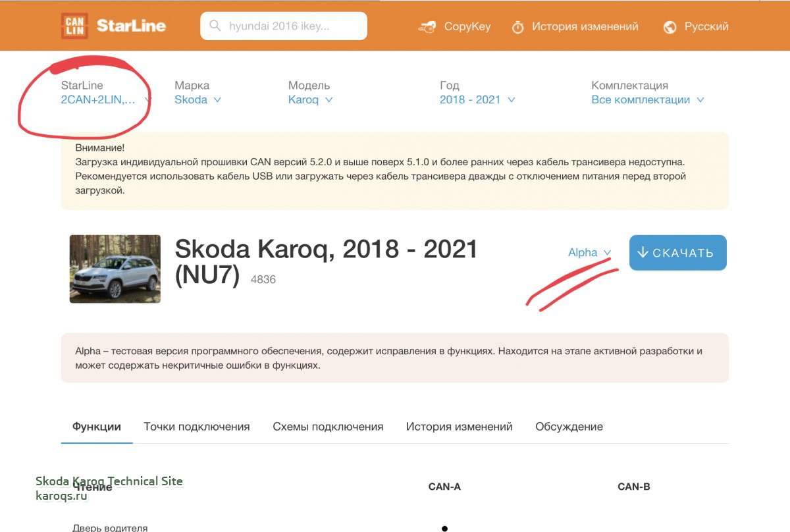Screen dimensions: 790x532
Task: Click the CopyKey key icon
Action: click(x=427, y=27)
